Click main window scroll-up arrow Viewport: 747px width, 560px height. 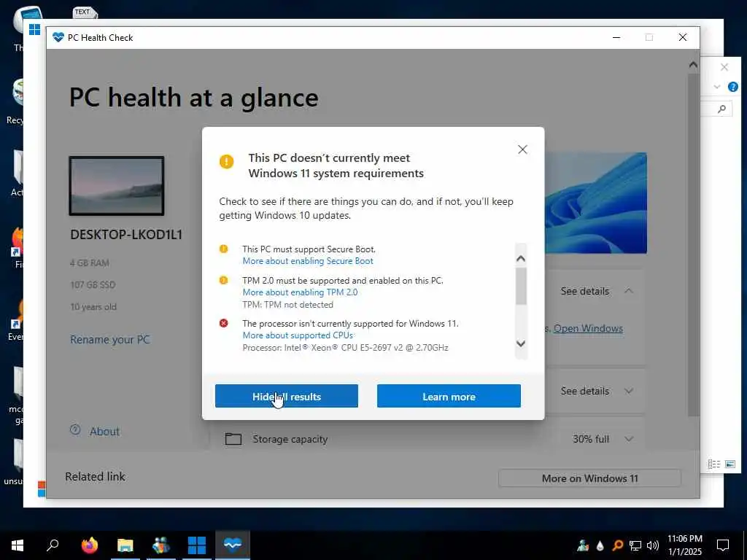(x=693, y=65)
